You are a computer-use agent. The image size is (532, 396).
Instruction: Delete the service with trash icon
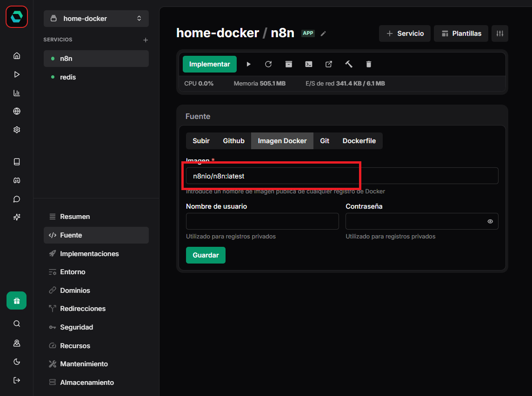[x=369, y=64]
